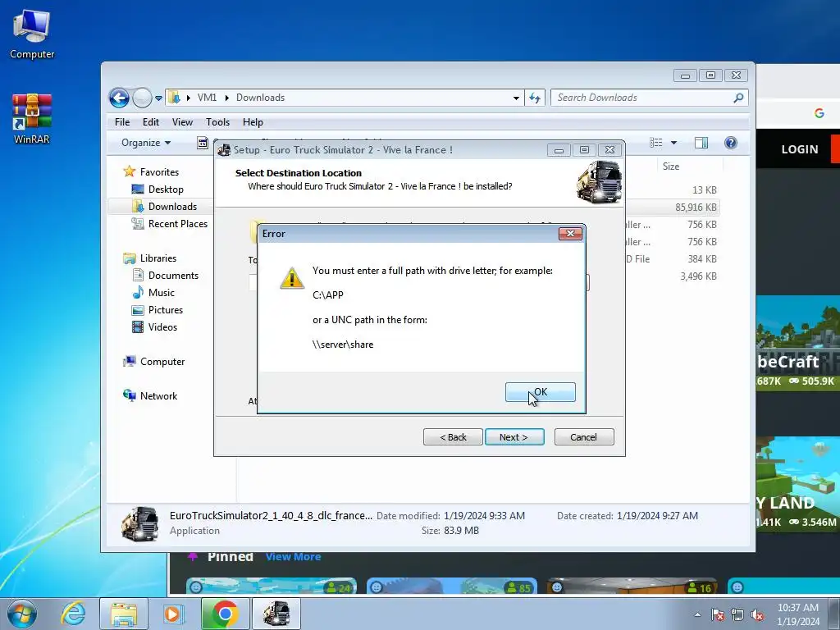Select the file row sized 3,496 KB
Screen dimensions: 840x630
click(672, 276)
